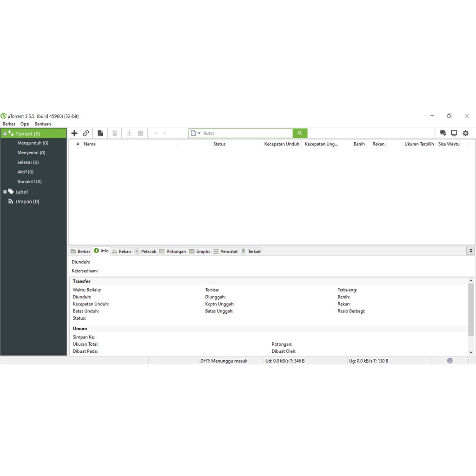Click the network globe icon in status bar

pyautogui.click(x=450, y=361)
